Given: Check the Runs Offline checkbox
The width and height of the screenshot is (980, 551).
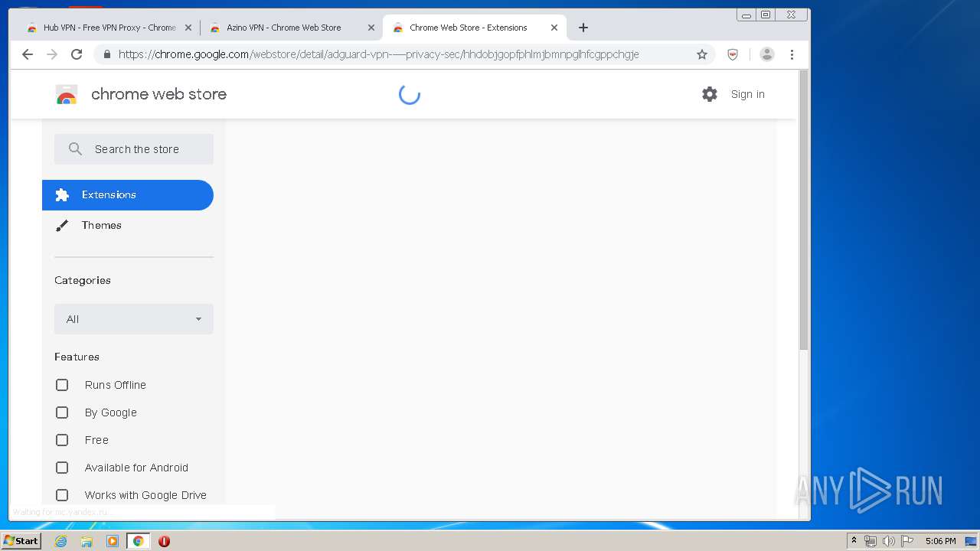Looking at the screenshot, I should 62,385.
